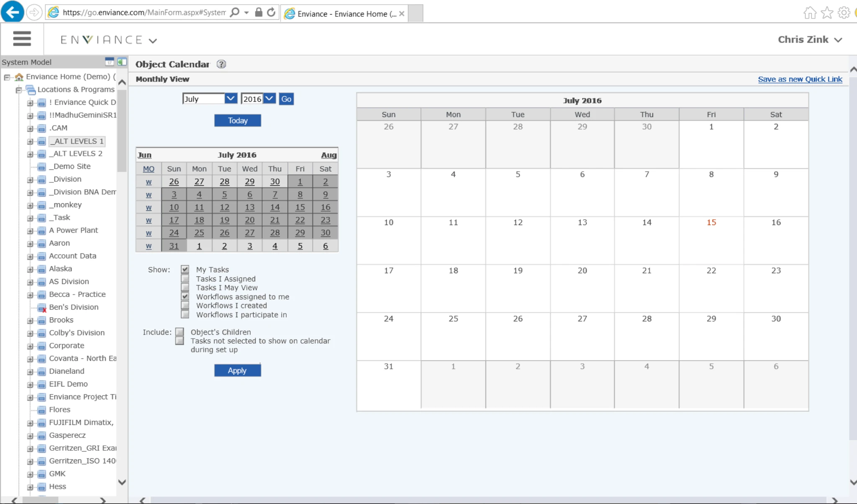This screenshot has width=857, height=504.
Task: Expand the Corporate tree node
Action: (x=30, y=346)
